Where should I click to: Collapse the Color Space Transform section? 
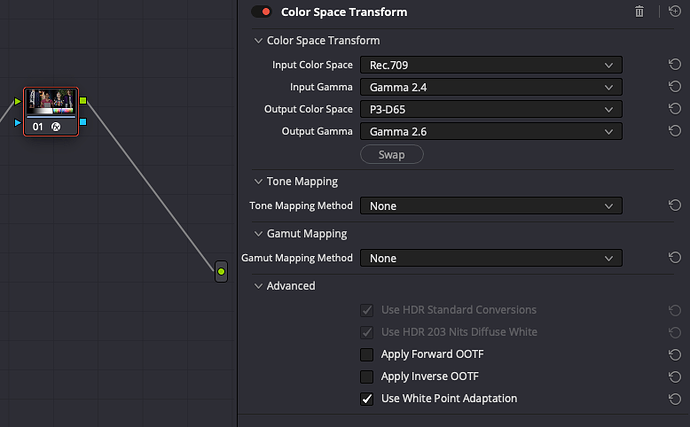point(258,40)
